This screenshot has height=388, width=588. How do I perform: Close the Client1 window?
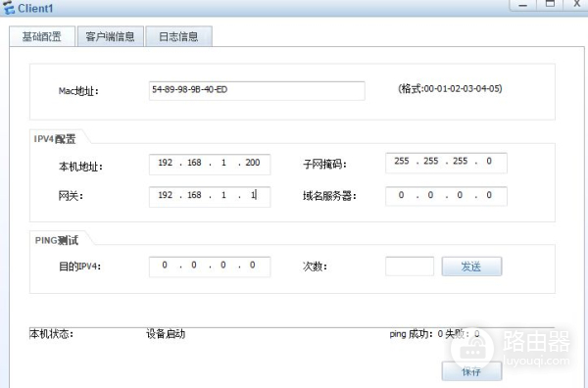(577, 5)
